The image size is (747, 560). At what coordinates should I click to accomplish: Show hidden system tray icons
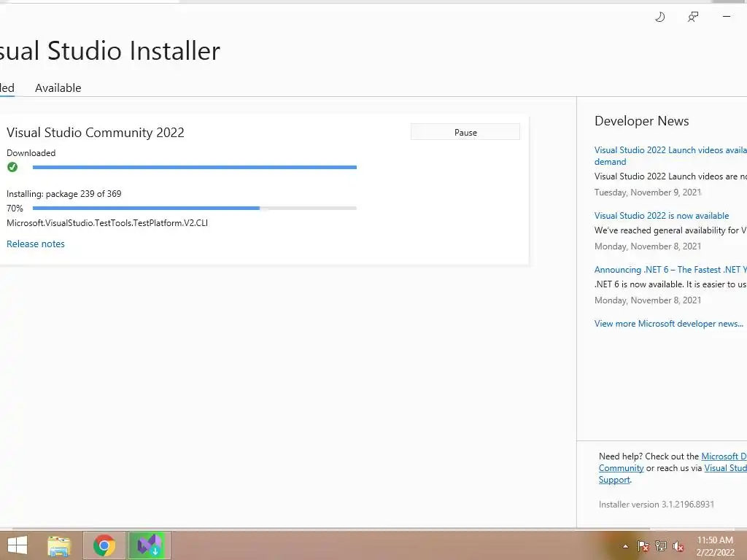(625, 547)
